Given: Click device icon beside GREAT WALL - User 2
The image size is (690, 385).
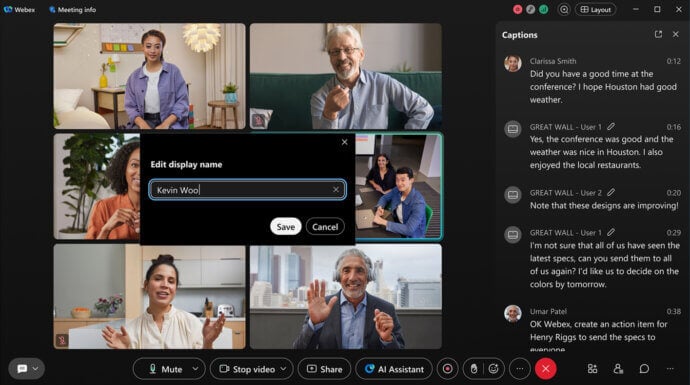Looking at the screenshot, I should (x=513, y=194).
